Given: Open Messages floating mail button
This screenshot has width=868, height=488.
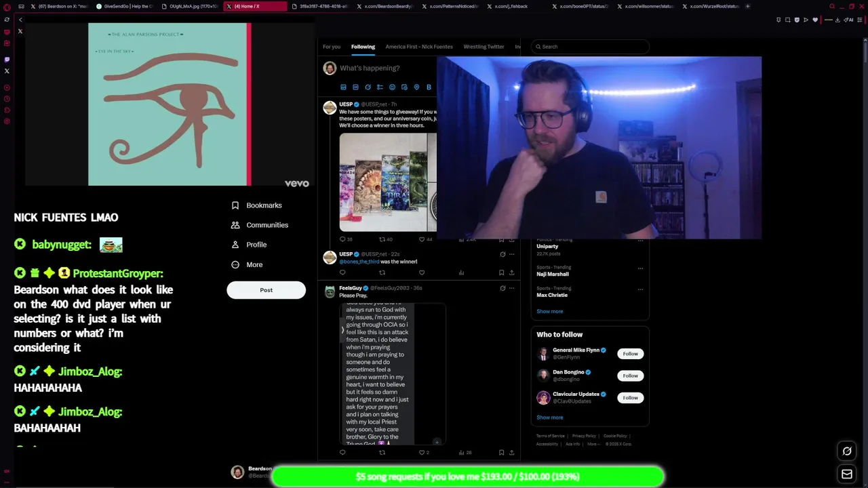Looking at the screenshot, I should [x=847, y=474].
